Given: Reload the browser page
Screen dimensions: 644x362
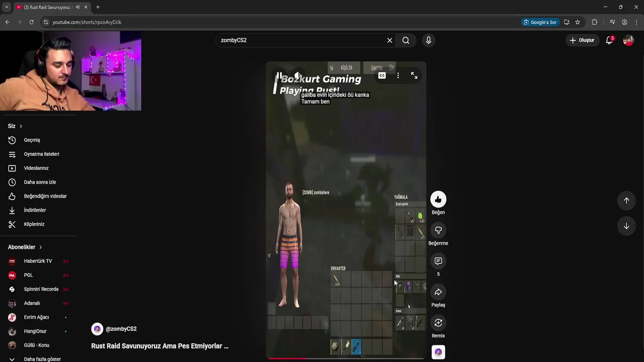Looking at the screenshot, I should pyautogui.click(x=31, y=22).
